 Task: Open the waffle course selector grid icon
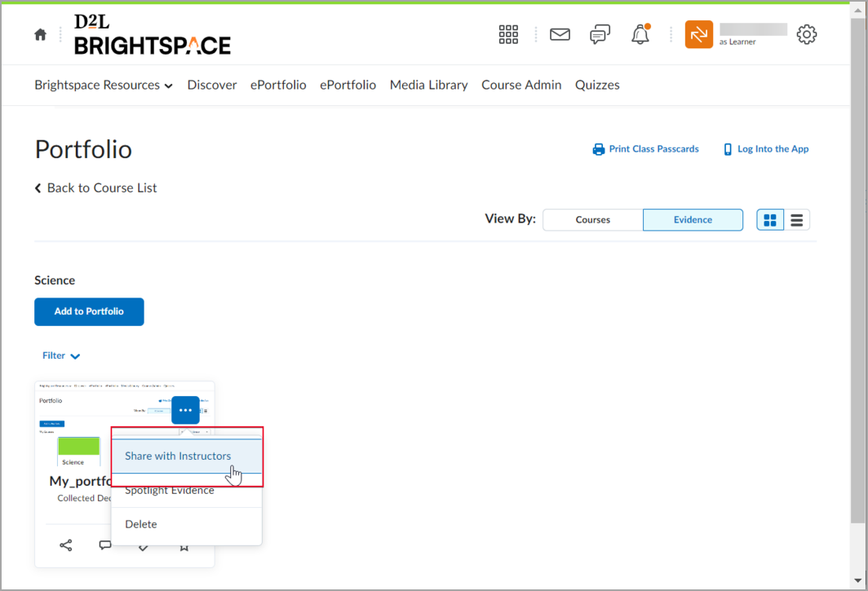click(x=508, y=34)
